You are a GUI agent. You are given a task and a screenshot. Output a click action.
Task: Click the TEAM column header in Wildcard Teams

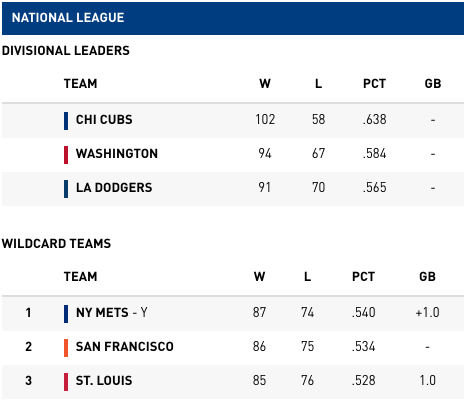tap(80, 277)
